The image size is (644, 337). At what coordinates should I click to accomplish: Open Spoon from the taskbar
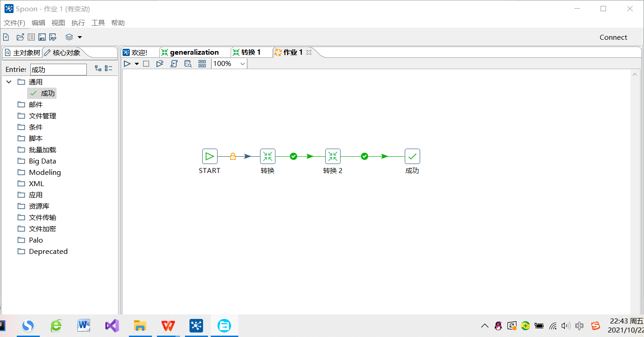click(x=196, y=325)
